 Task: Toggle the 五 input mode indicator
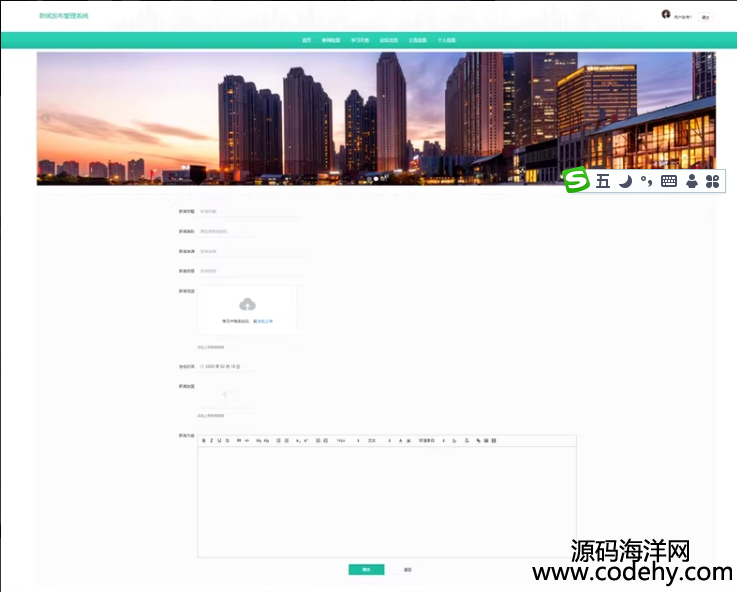point(603,181)
